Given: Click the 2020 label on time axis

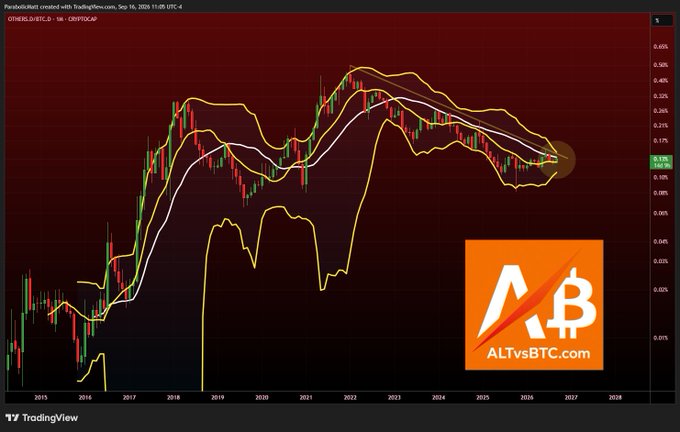Looking at the screenshot, I should (262, 398).
